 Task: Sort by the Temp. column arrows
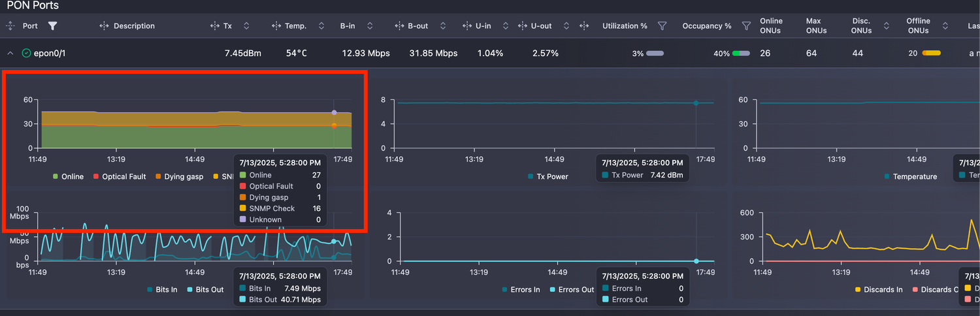[320, 26]
